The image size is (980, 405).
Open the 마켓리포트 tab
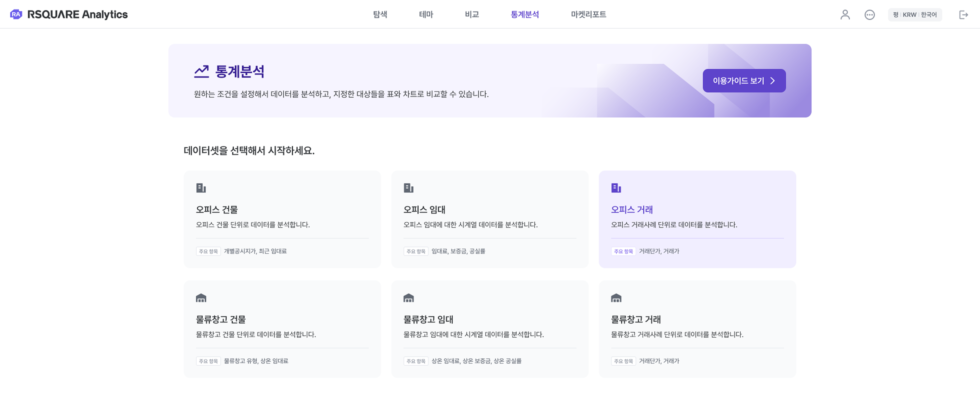pyautogui.click(x=588, y=14)
